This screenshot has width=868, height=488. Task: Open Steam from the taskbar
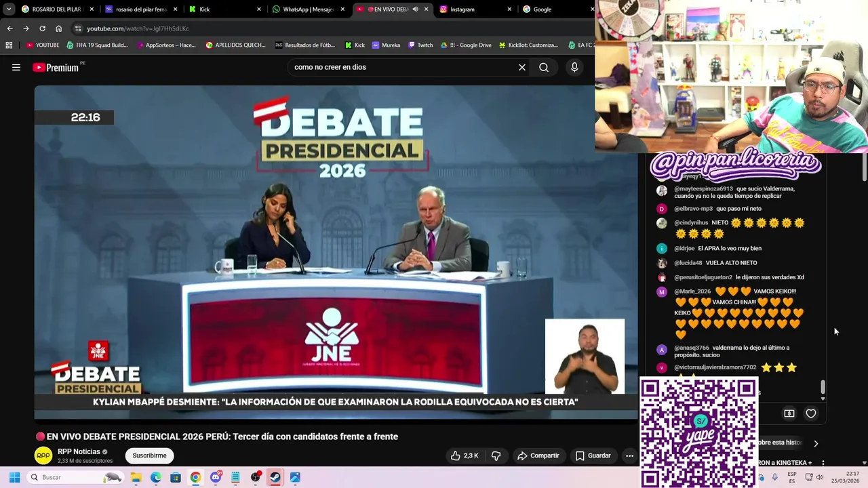[x=275, y=477]
